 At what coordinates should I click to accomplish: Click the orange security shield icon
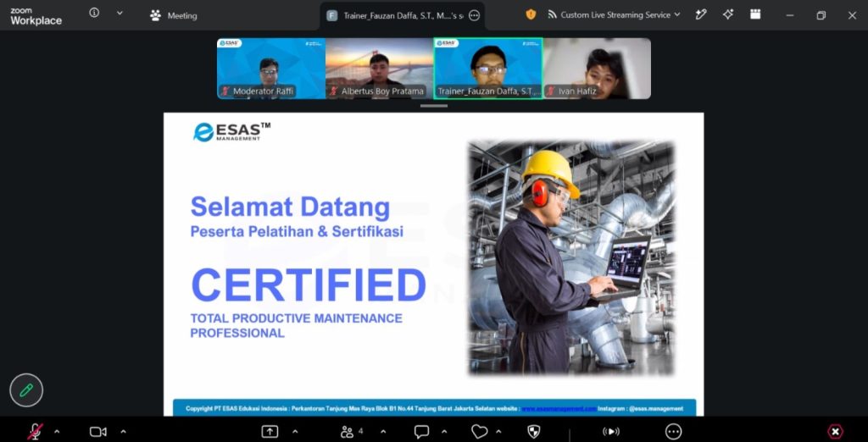531,15
